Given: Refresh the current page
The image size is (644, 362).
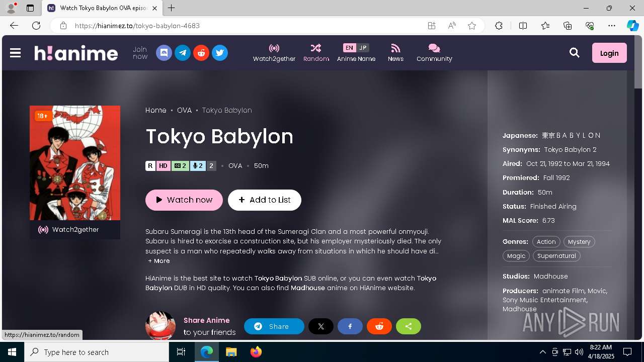Looking at the screenshot, I should coord(36,26).
